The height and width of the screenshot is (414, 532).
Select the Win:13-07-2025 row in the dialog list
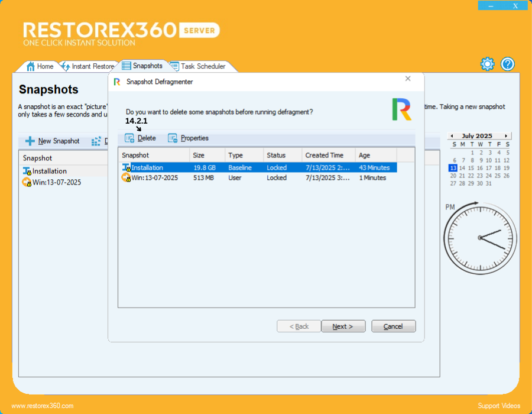point(259,177)
